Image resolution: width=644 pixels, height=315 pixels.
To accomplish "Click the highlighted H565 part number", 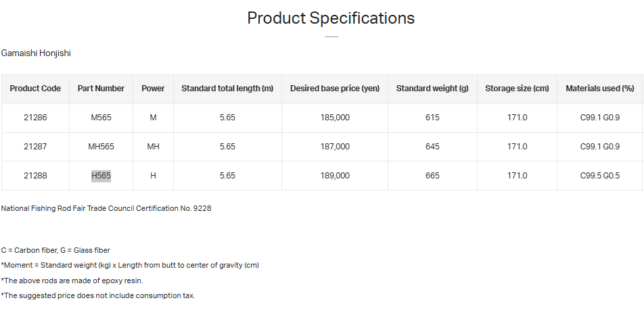I will point(101,176).
